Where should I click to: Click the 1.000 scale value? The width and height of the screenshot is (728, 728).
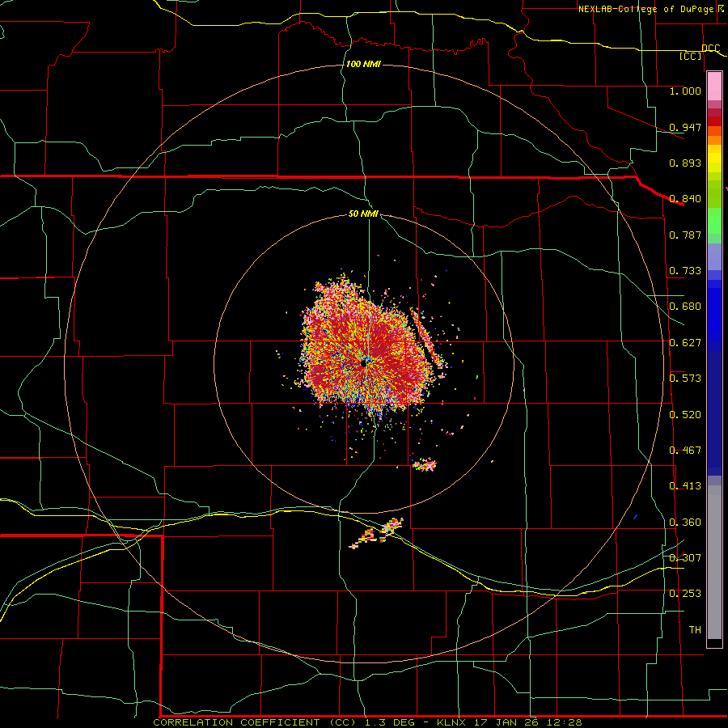point(685,91)
